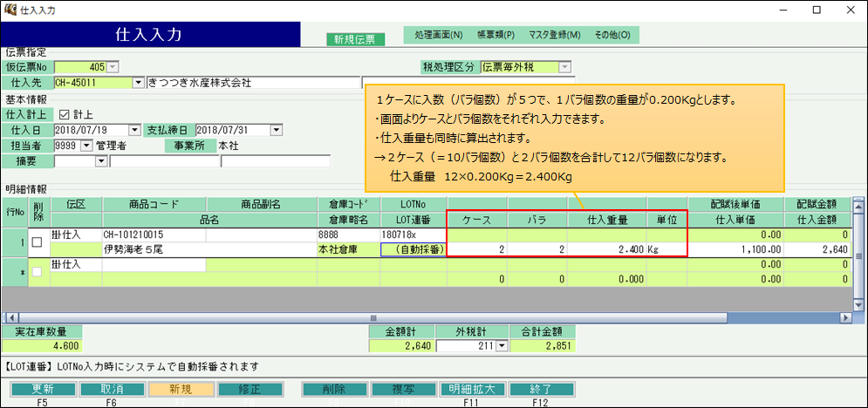Image resolution: width=868 pixels, height=408 pixels.
Task: Click the 仕入入力 app icon in title bar
Action: coord(10,10)
